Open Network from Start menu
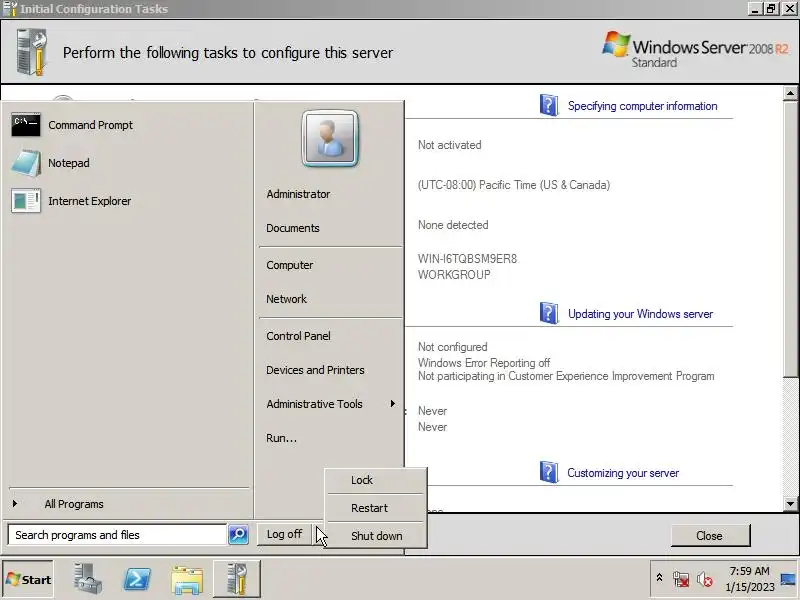Viewport: 800px width, 600px height. pos(286,299)
